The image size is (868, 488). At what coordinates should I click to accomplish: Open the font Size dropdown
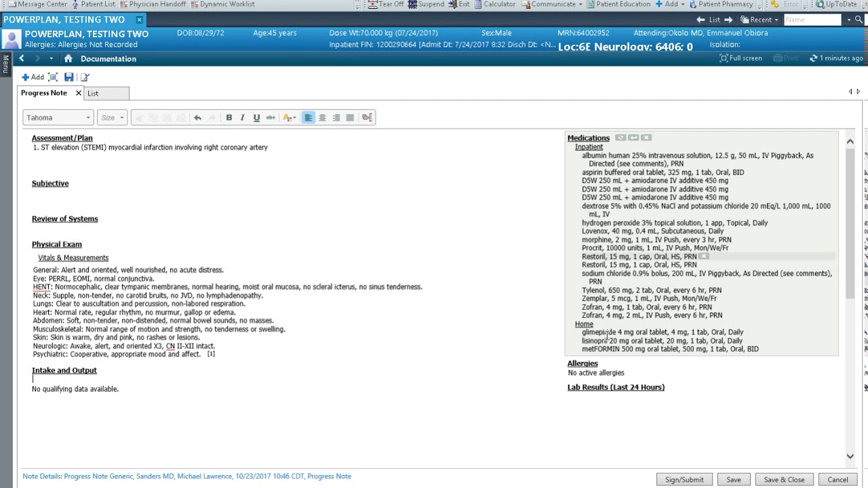point(112,118)
